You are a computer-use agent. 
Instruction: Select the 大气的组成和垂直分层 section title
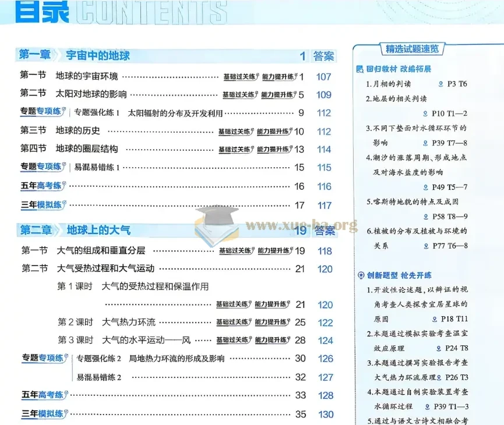click(101, 250)
